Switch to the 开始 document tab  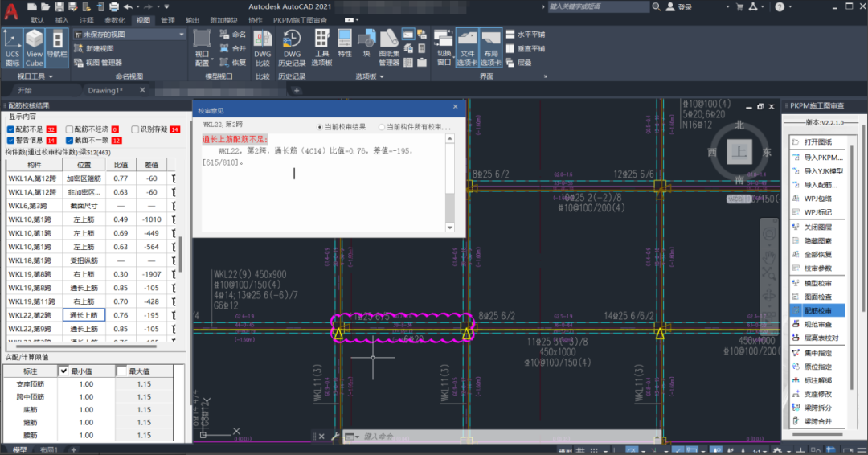pyautogui.click(x=25, y=90)
